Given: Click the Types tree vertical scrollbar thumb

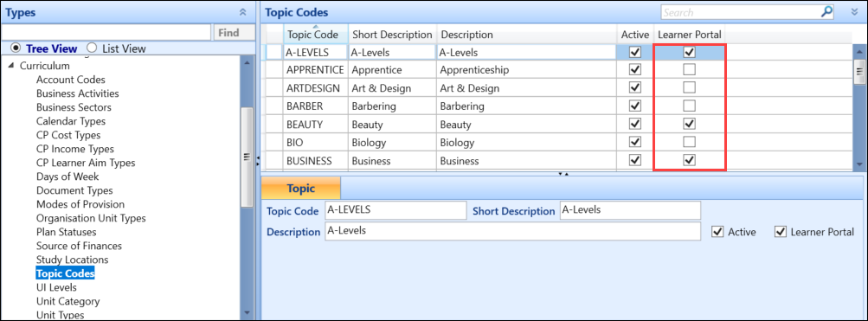Looking at the screenshot, I should [x=248, y=157].
